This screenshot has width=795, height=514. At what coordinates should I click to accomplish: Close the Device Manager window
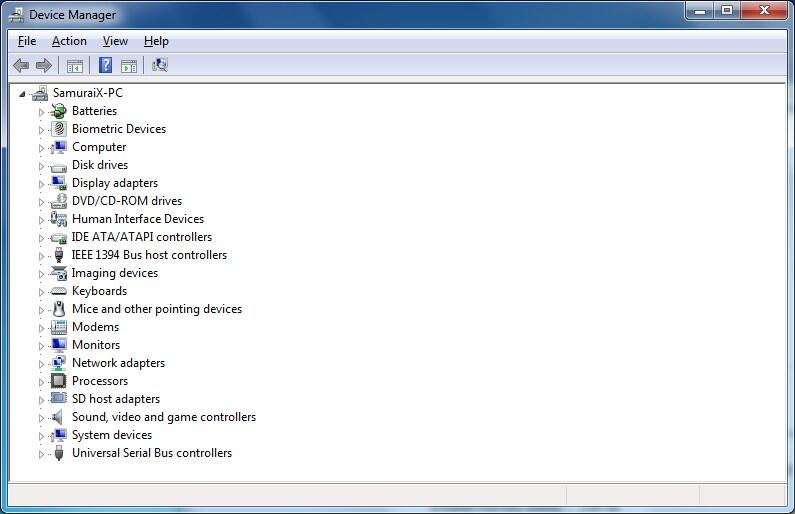(764, 11)
